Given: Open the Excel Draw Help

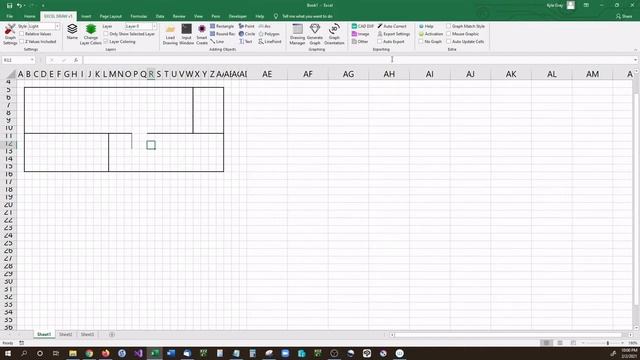Looking at the screenshot, I should coord(426,26).
